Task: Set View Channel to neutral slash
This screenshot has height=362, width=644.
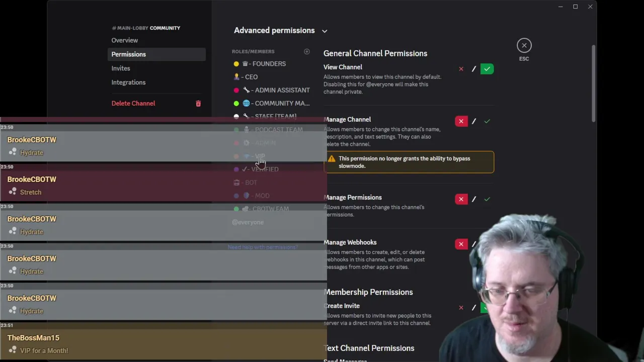Action: point(474,69)
